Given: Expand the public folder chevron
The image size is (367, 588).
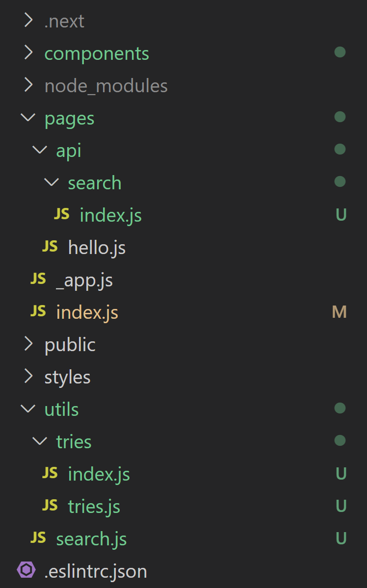Looking at the screenshot, I should pos(28,343).
